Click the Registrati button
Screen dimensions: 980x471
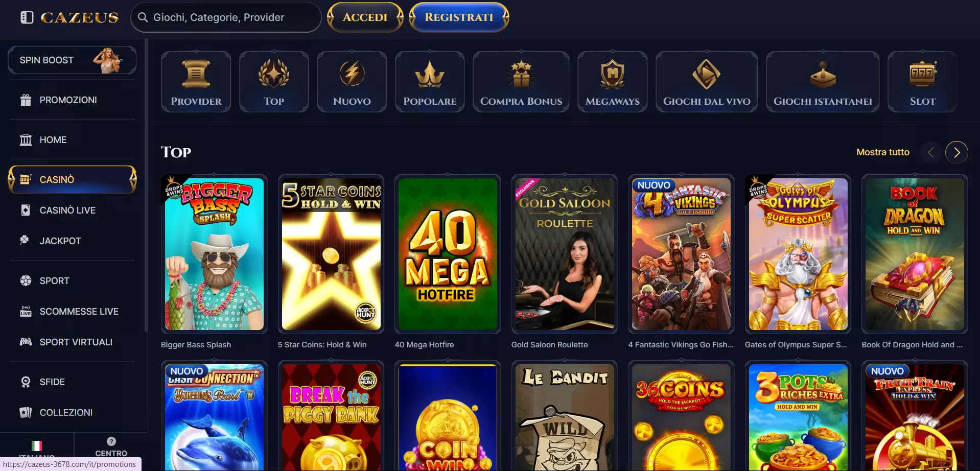click(x=459, y=17)
